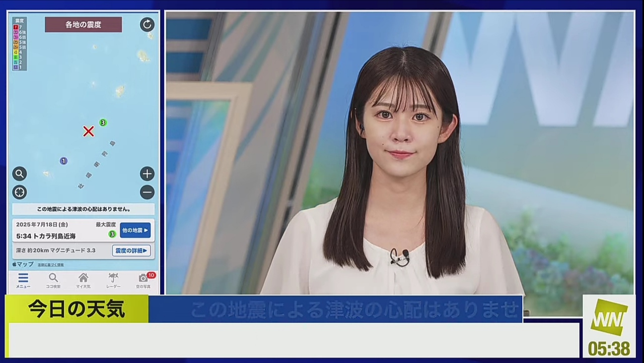644x363 pixels.
Task: Click the Apple マップ attribution logo
Action: pyautogui.click(x=23, y=264)
